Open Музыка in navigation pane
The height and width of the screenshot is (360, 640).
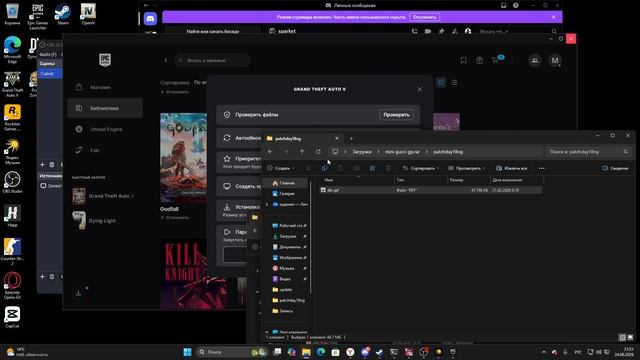(x=290, y=268)
